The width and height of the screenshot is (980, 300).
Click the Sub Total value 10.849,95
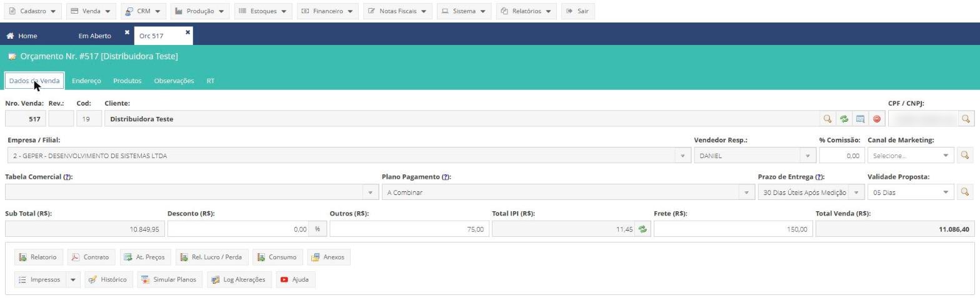[x=144, y=229]
